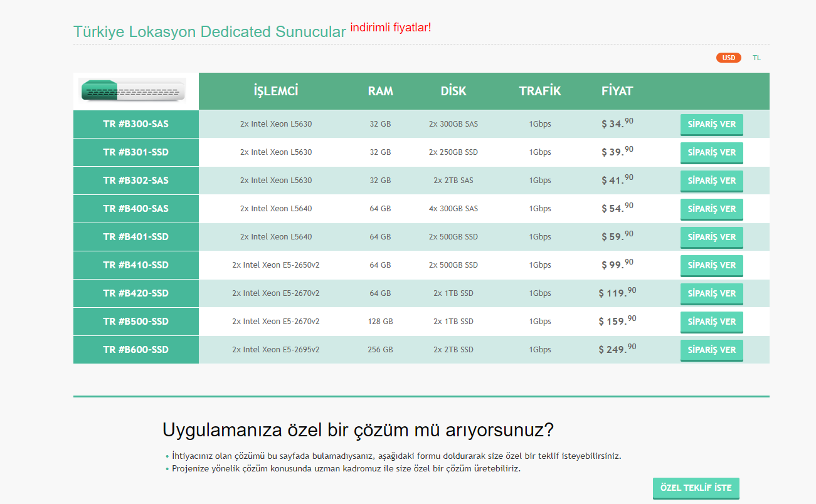Click the DİSK column header
816x504 pixels.
[x=453, y=91]
